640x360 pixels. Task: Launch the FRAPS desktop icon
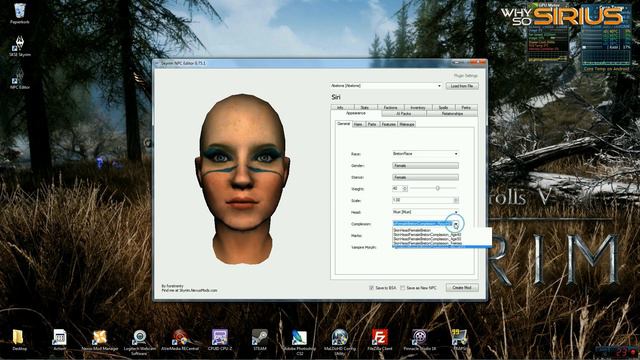460,340
